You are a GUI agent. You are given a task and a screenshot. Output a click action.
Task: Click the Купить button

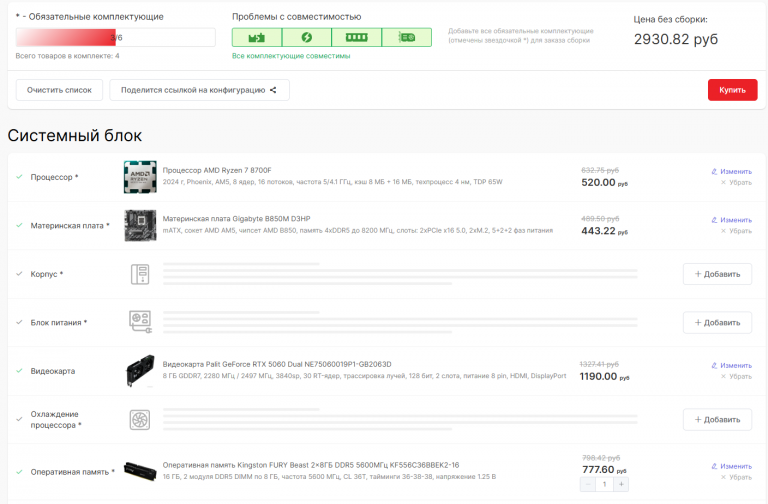[x=732, y=90]
